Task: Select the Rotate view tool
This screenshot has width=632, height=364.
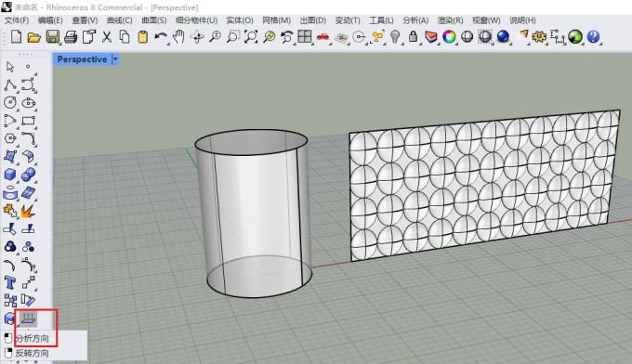Action: coord(197,37)
